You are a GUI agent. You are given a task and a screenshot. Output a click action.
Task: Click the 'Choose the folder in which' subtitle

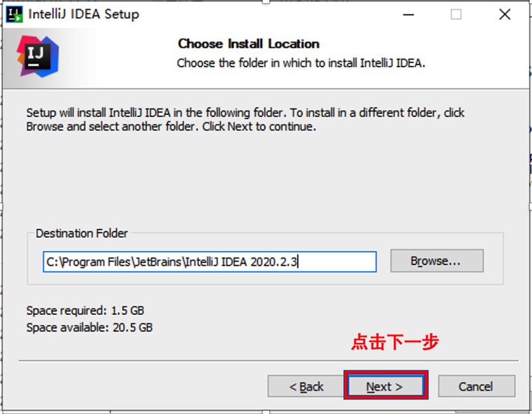[x=301, y=63]
